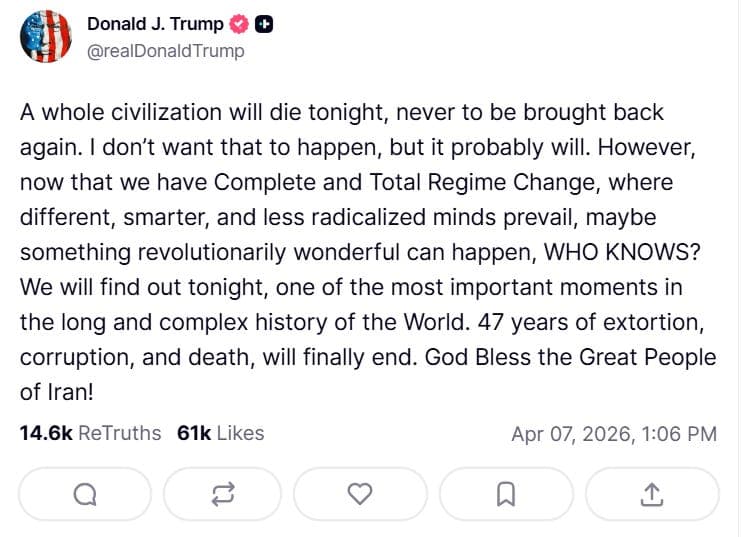The width and height of the screenshot is (742, 537).
Task: Bookmark this post
Action: (x=506, y=494)
